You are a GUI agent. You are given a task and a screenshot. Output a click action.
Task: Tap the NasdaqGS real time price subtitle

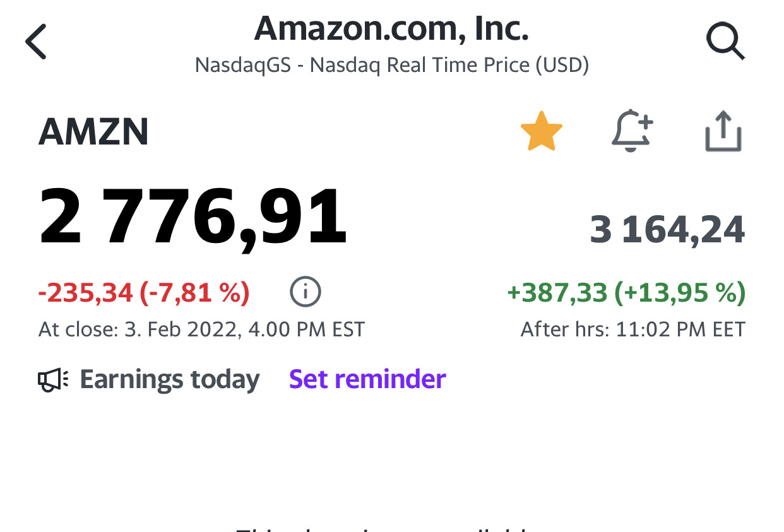[391, 65]
